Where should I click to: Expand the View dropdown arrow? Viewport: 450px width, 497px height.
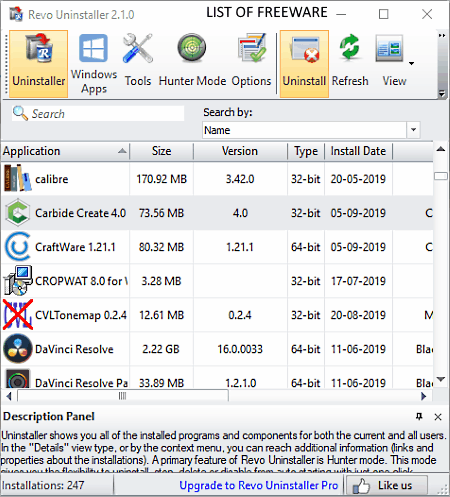412,63
